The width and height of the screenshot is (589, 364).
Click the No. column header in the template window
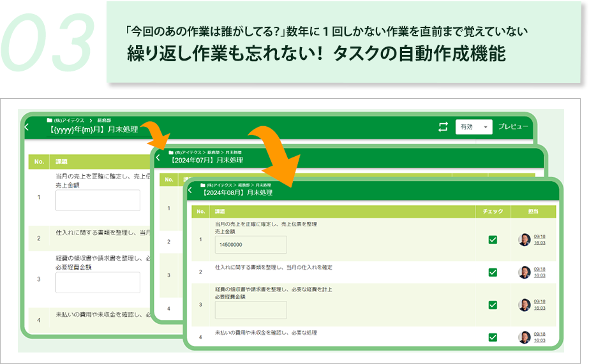[x=39, y=162]
